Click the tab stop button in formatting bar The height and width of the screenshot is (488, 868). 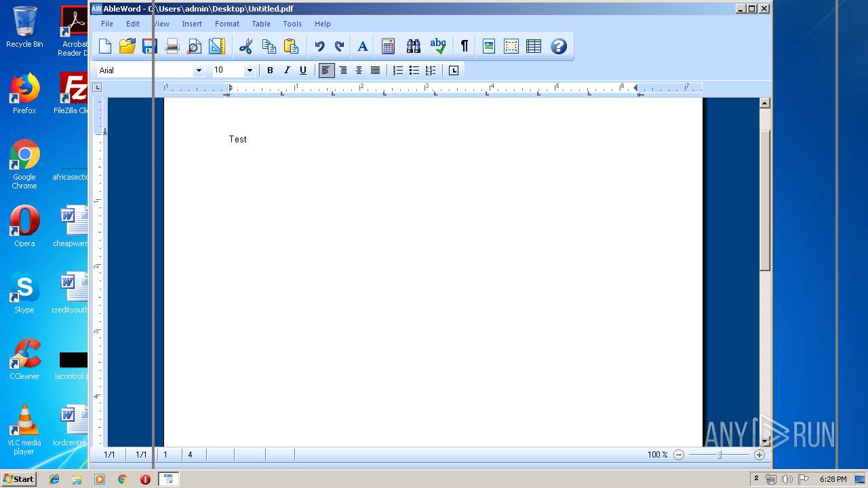pos(454,70)
